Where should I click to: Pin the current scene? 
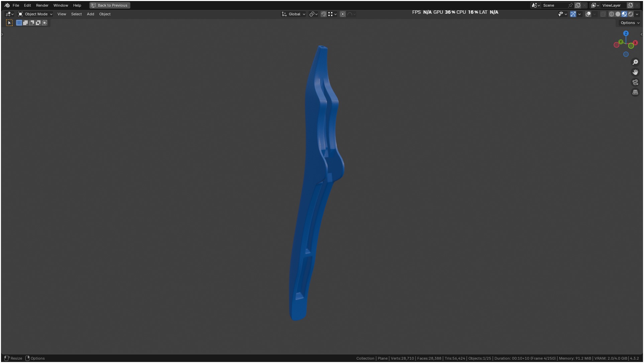[570, 5]
